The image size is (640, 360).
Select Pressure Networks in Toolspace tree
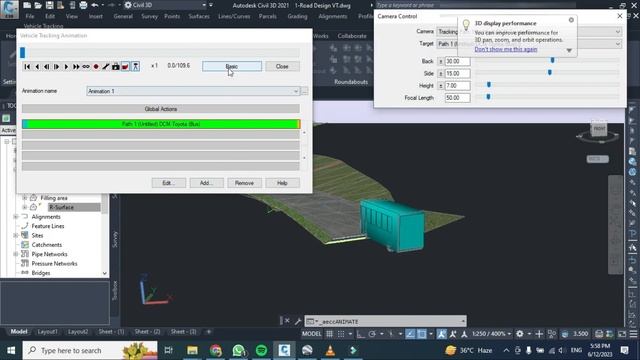[54, 264]
